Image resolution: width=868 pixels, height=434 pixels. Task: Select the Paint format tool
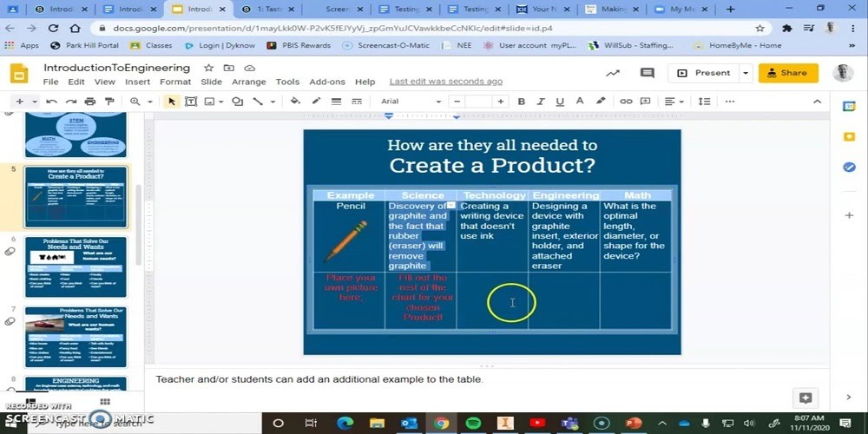(109, 102)
